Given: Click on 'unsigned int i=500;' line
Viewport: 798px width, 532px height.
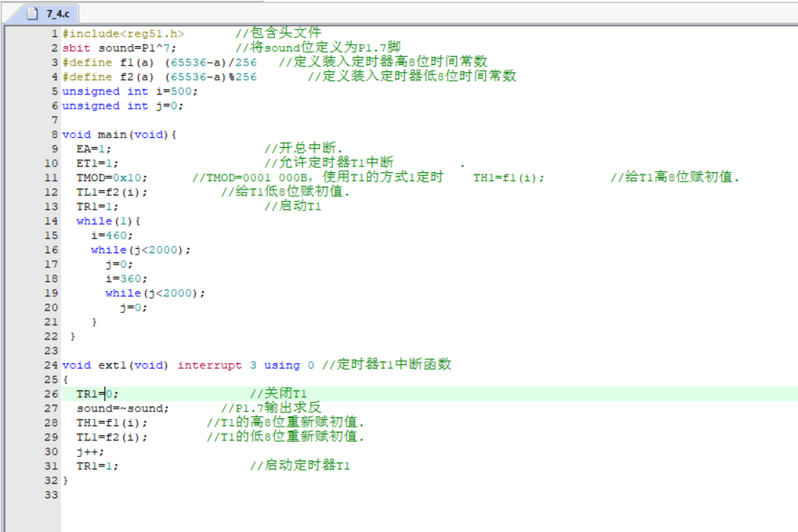Looking at the screenshot, I should [130, 91].
